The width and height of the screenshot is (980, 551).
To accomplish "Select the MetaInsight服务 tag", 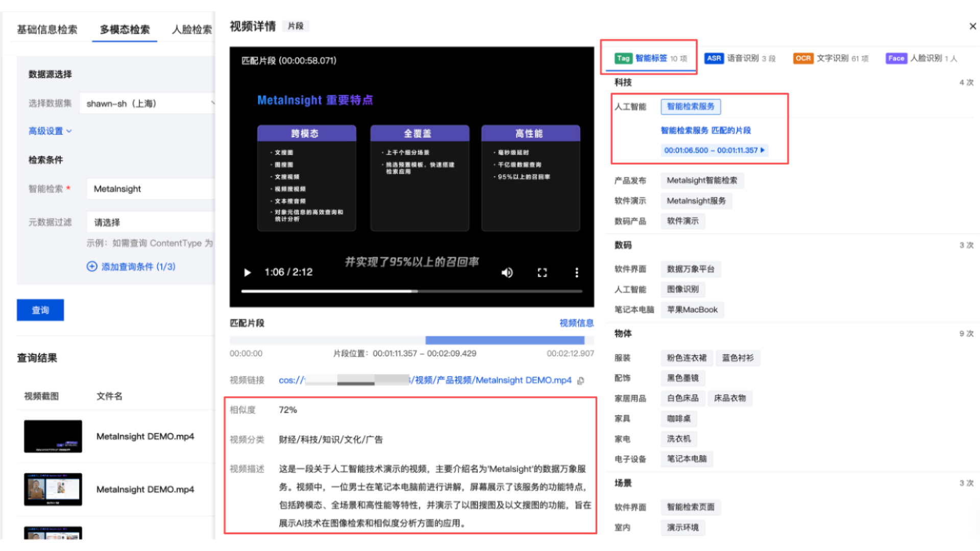I will (x=696, y=201).
